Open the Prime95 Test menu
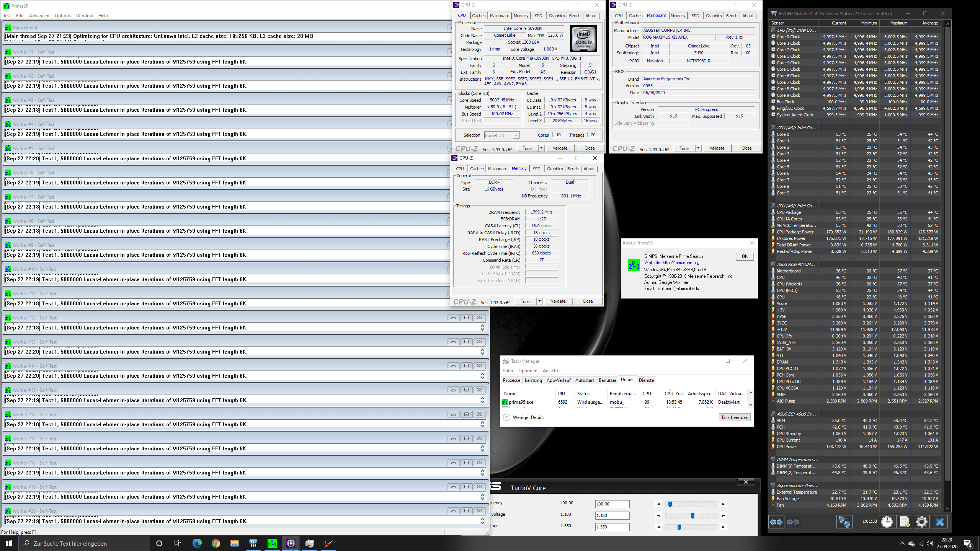This screenshot has width=980, height=551. (7, 16)
